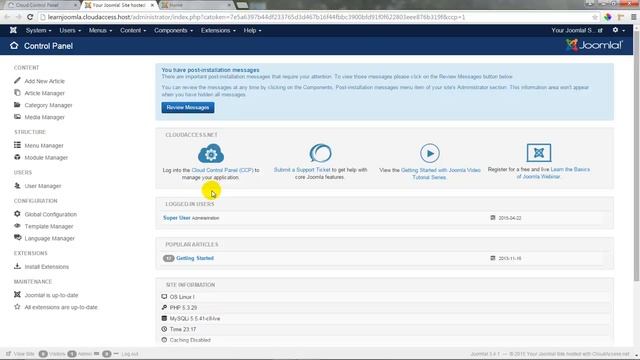Click the Install Extensions download icon

point(17,266)
